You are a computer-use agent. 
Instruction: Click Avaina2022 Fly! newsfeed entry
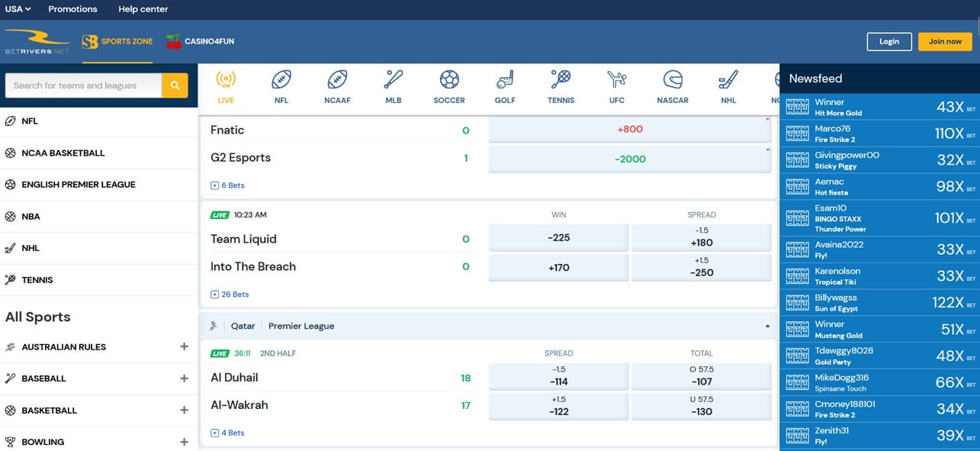[x=879, y=250]
